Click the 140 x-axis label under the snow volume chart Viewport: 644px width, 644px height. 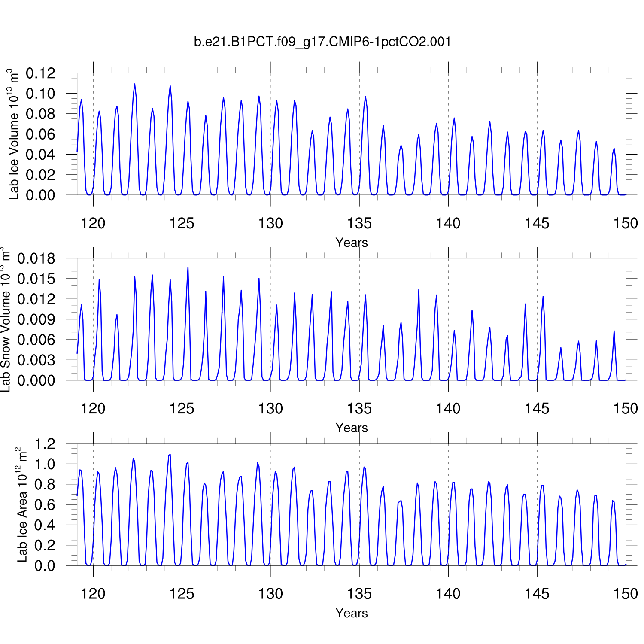448,408
